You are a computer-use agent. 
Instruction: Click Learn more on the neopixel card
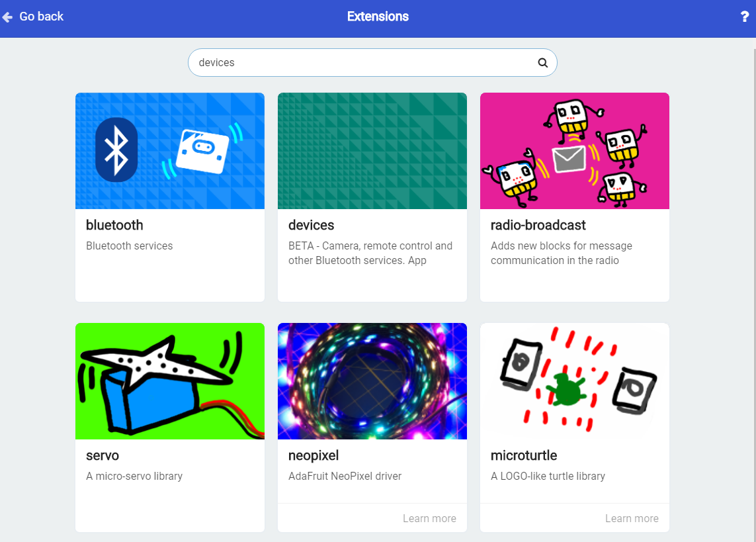click(429, 518)
